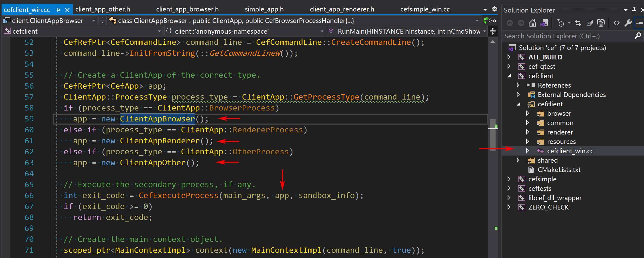The image size is (644, 258).
Task: Toggle Preview Selected Items button
Action: (639, 23)
